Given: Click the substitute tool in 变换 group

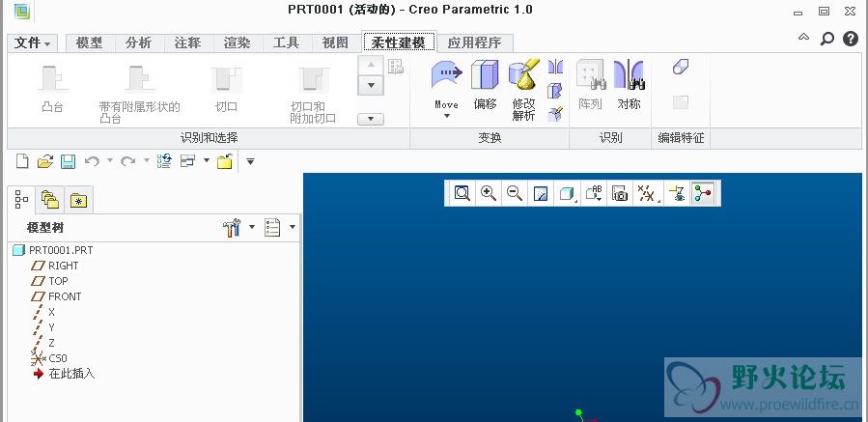Looking at the screenshot, I should 555,91.
